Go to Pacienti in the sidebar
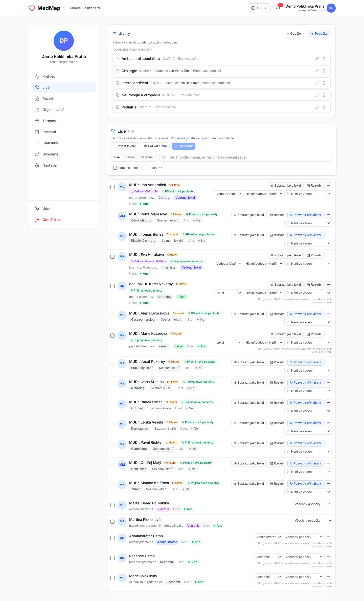This screenshot has width=364, height=601. pyautogui.click(x=64, y=132)
